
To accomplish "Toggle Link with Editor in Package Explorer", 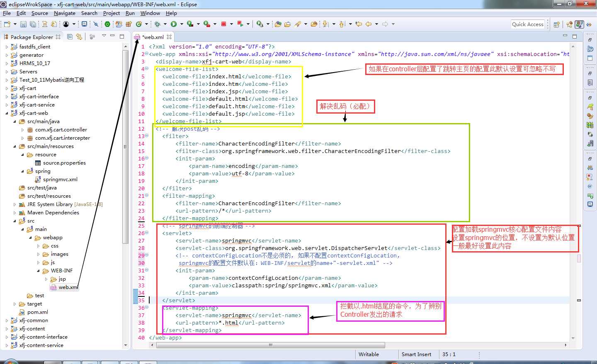I will [79, 36].
